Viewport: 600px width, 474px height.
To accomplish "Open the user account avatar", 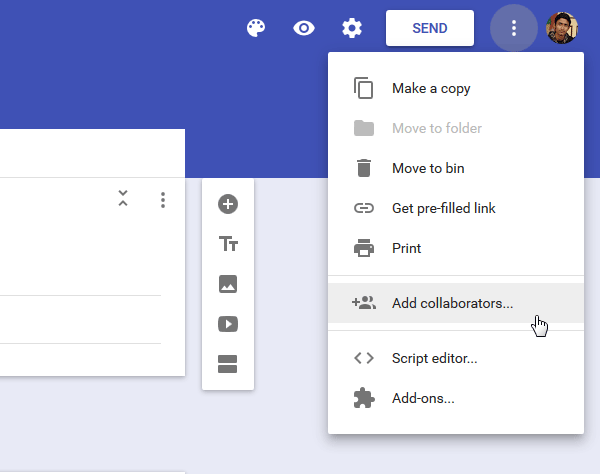I will 562,28.
